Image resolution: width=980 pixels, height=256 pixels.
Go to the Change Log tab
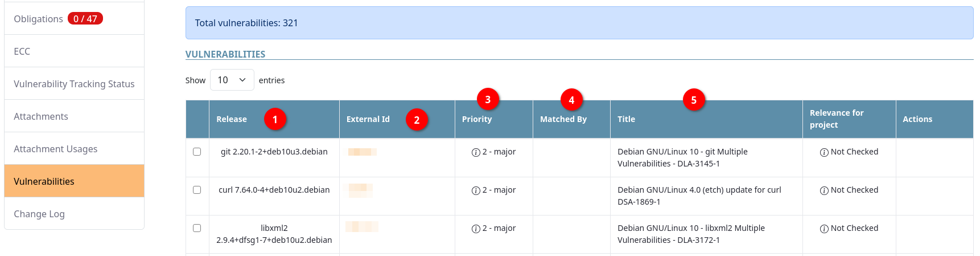pos(39,214)
